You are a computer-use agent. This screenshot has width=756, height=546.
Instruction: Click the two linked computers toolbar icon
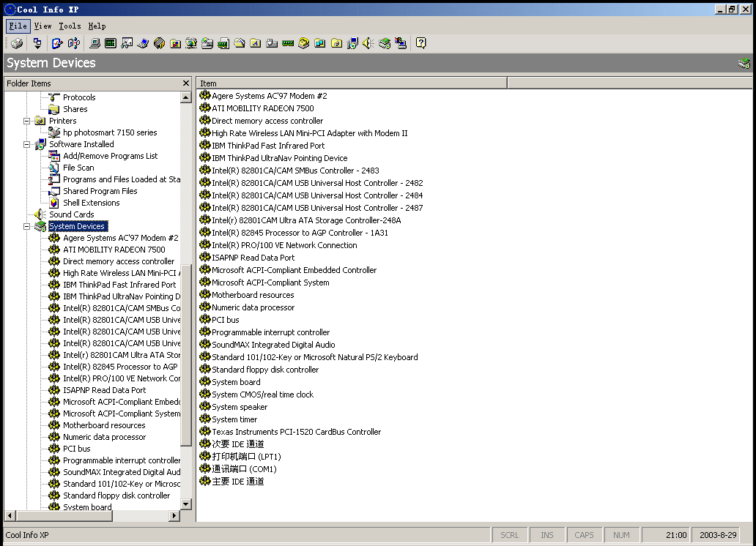pyautogui.click(x=400, y=43)
